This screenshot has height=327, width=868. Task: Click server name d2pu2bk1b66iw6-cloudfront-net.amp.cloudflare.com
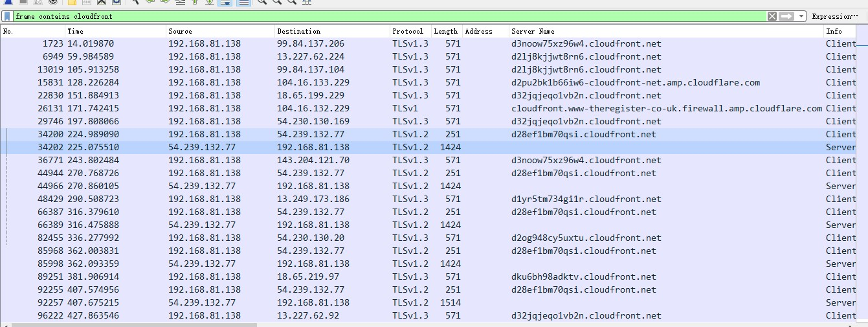pyautogui.click(x=636, y=83)
